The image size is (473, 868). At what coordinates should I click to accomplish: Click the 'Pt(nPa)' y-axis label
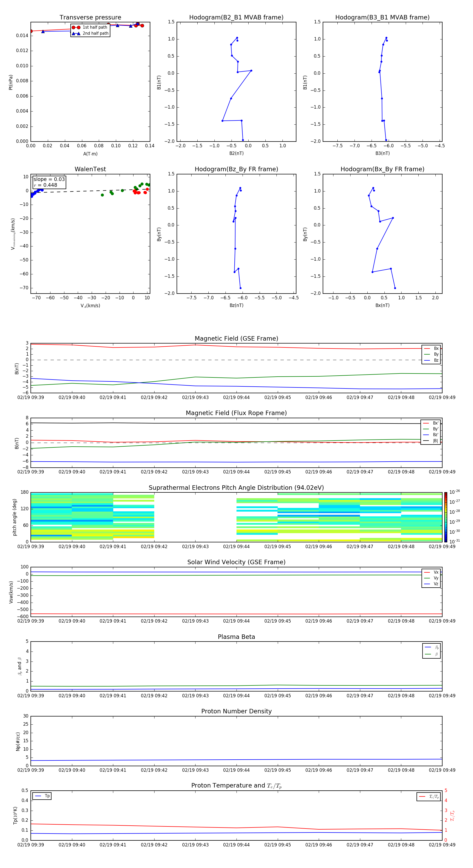tap(11, 82)
